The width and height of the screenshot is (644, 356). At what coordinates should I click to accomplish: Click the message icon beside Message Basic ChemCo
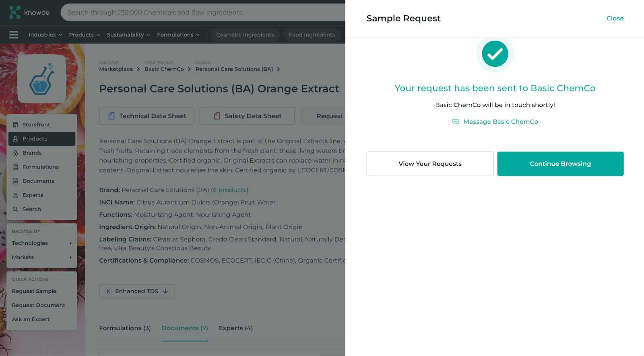point(455,121)
